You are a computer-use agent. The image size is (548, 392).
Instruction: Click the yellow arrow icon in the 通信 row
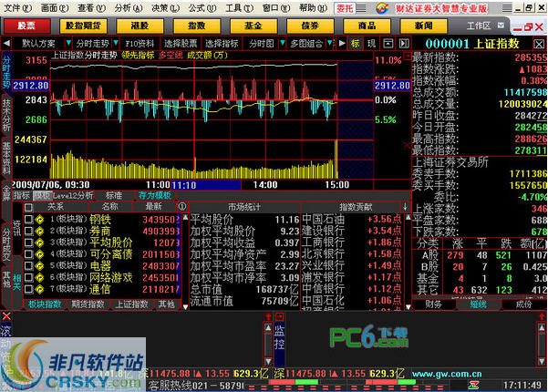39,289
